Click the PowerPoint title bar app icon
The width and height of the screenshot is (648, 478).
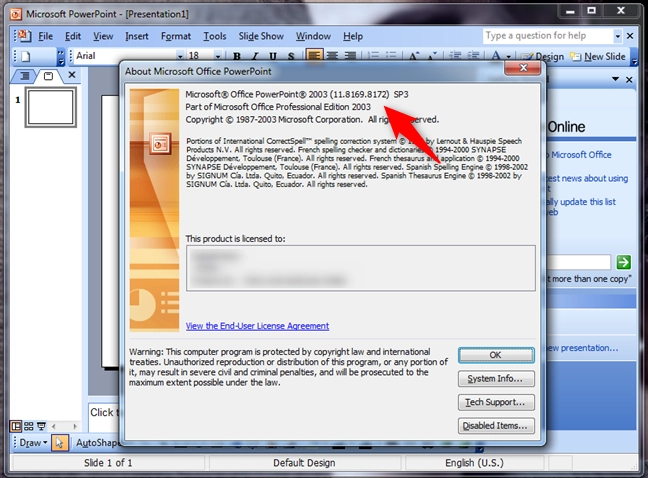(16, 14)
